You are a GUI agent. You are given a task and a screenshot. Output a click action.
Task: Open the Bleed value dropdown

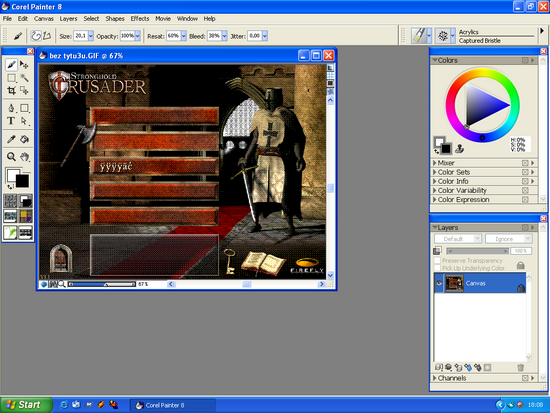coord(224,36)
